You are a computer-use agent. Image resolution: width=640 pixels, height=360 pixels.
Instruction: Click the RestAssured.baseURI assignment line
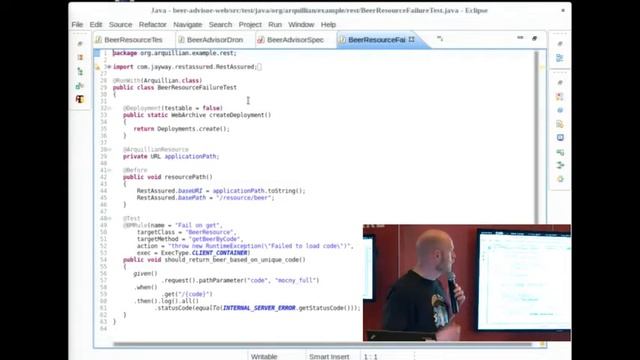tap(221, 191)
